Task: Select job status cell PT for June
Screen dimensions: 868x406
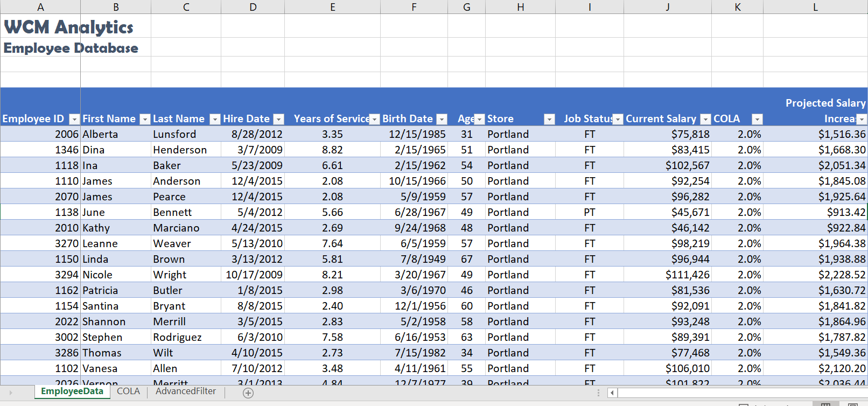Action: pos(590,212)
